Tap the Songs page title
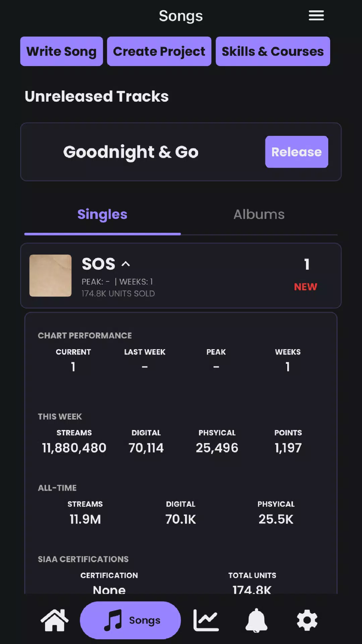The width and height of the screenshot is (362, 644). pos(181,16)
